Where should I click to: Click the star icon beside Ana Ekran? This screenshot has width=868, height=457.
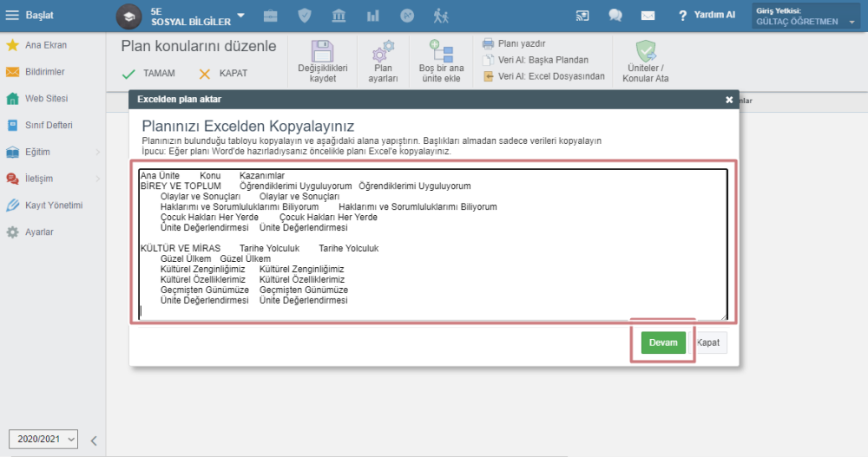pyautogui.click(x=12, y=45)
